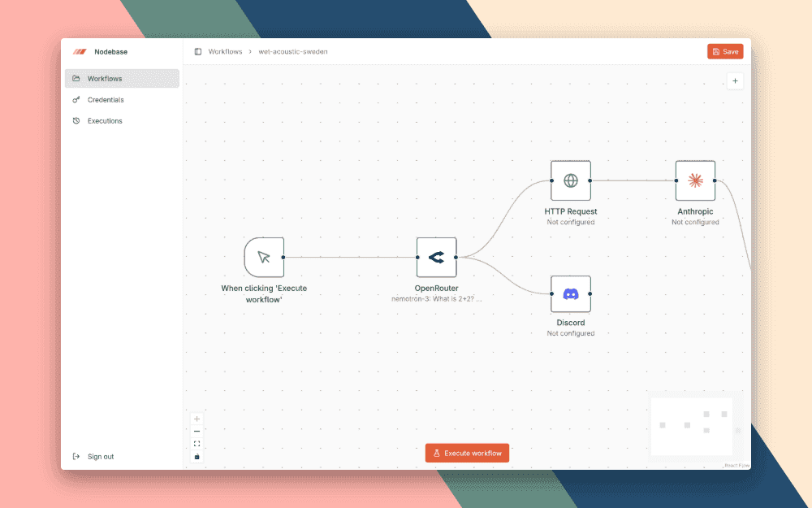812x508 pixels.
Task: Click the wet-acoustic-sweden workflow name
Action: coord(293,52)
